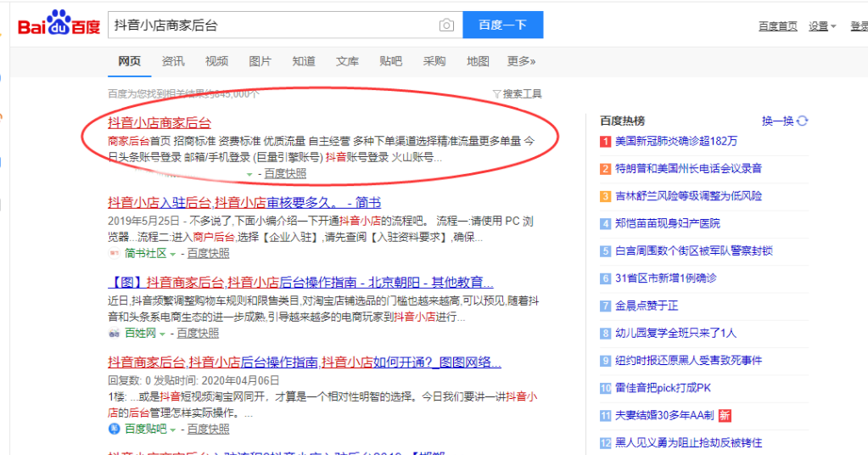Open result titled 抖音小店商家后台
This screenshot has width=868, height=455.
pyautogui.click(x=160, y=123)
